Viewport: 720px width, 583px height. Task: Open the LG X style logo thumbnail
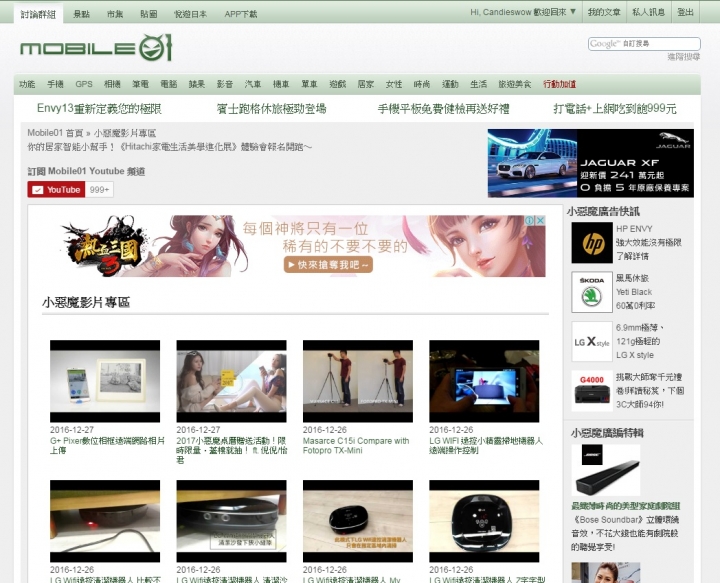coord(592,342)
